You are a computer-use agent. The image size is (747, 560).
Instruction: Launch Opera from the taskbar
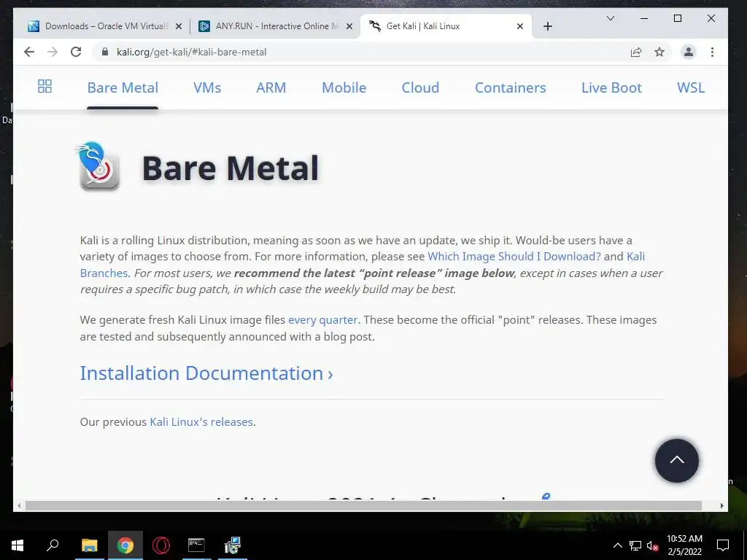161,545
